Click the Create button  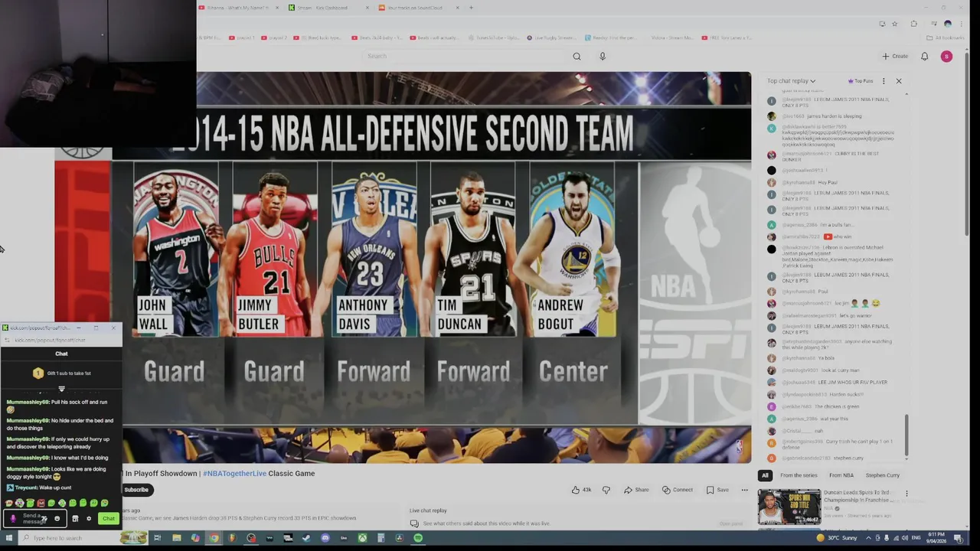(894, 56)
